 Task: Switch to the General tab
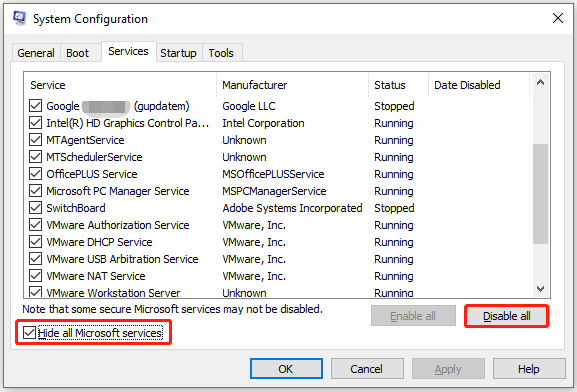(36, 53)
